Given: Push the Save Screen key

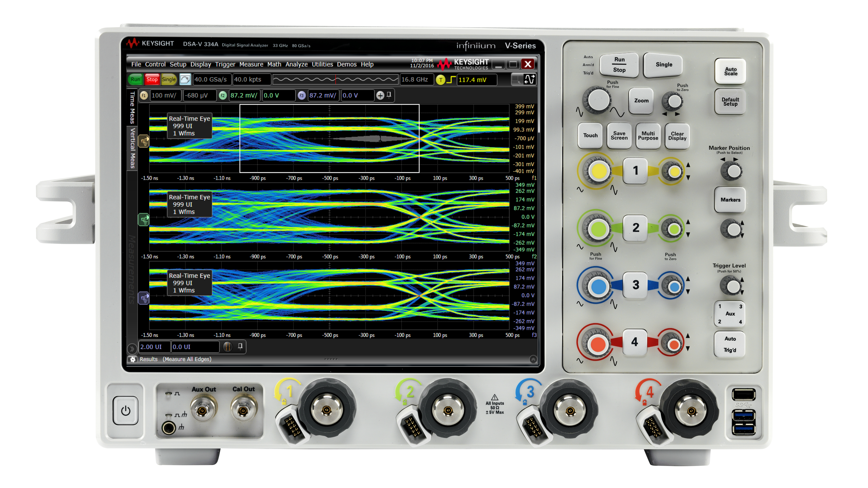Looking at the screenshot, I should click(619, 135).
